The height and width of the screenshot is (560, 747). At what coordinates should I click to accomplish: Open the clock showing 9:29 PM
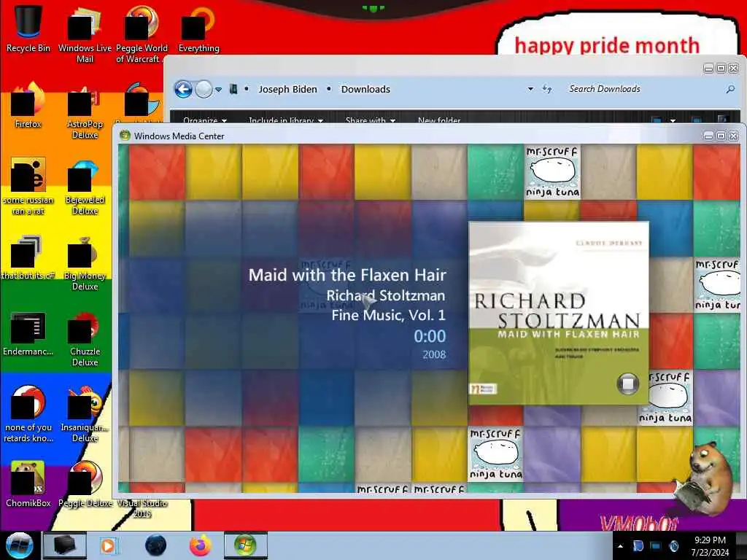point(710,546)
